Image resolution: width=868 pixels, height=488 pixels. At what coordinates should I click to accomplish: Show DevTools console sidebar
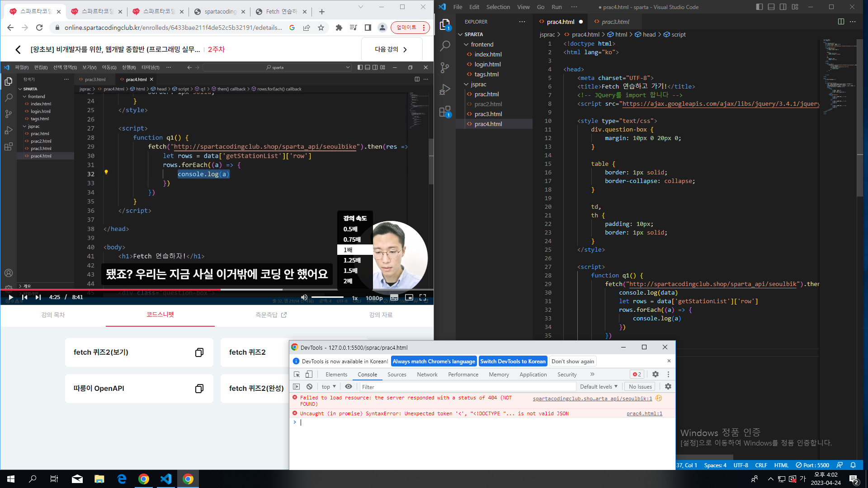[x=297, y=387]
